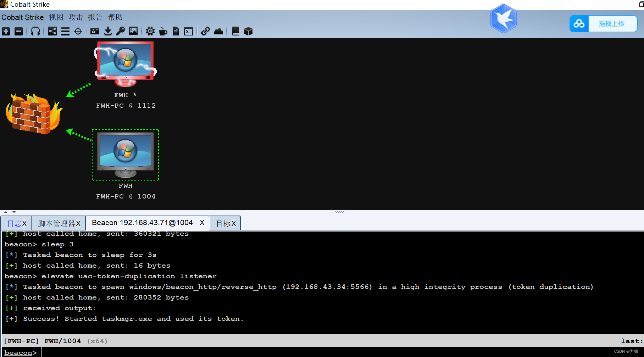Switch to pivot graph view icon

click(52, 32)
